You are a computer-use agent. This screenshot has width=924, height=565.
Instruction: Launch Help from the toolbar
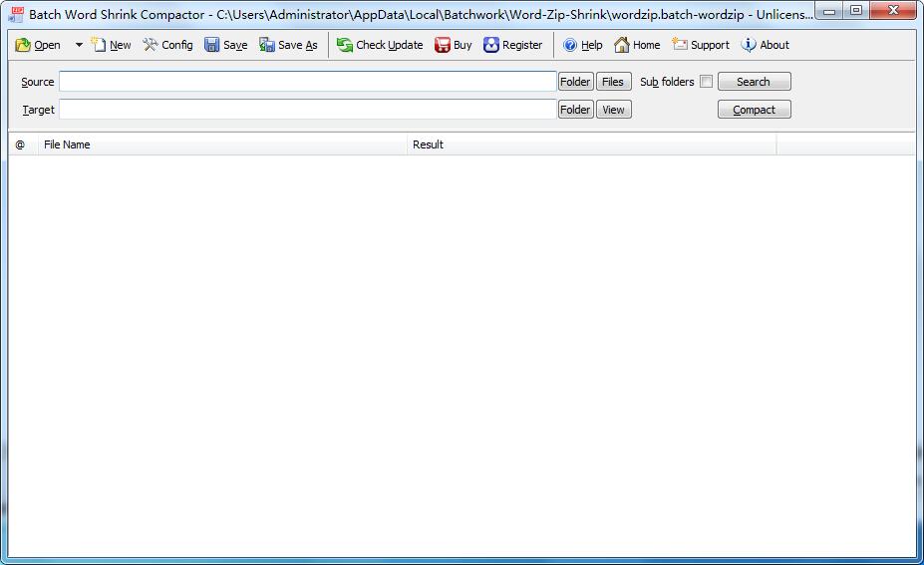click(583, 45)
